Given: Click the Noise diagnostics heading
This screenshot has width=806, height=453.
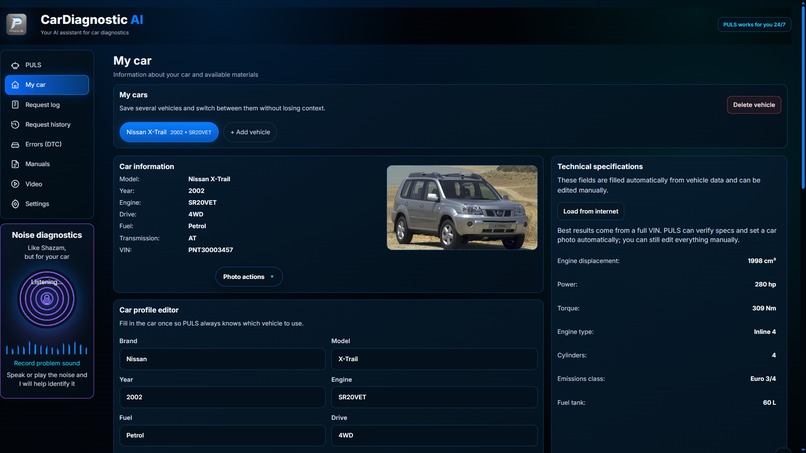Looking at the screenshot, I should point(47,235).
